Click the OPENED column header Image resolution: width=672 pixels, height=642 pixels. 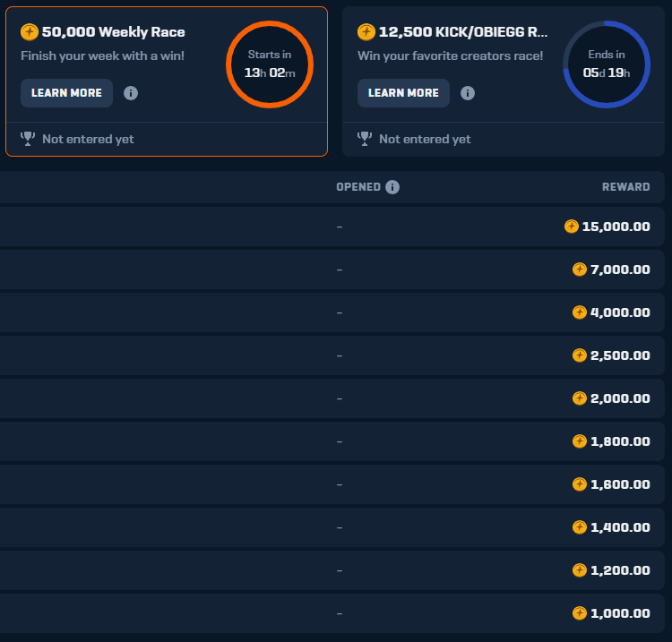click(x=358, y=187)
